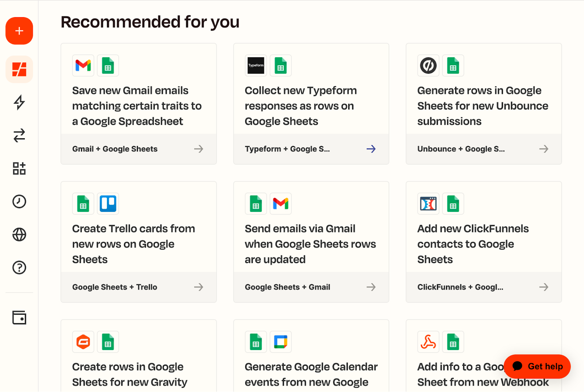Click the Gmail icon on the first template card

coord(83,66)
